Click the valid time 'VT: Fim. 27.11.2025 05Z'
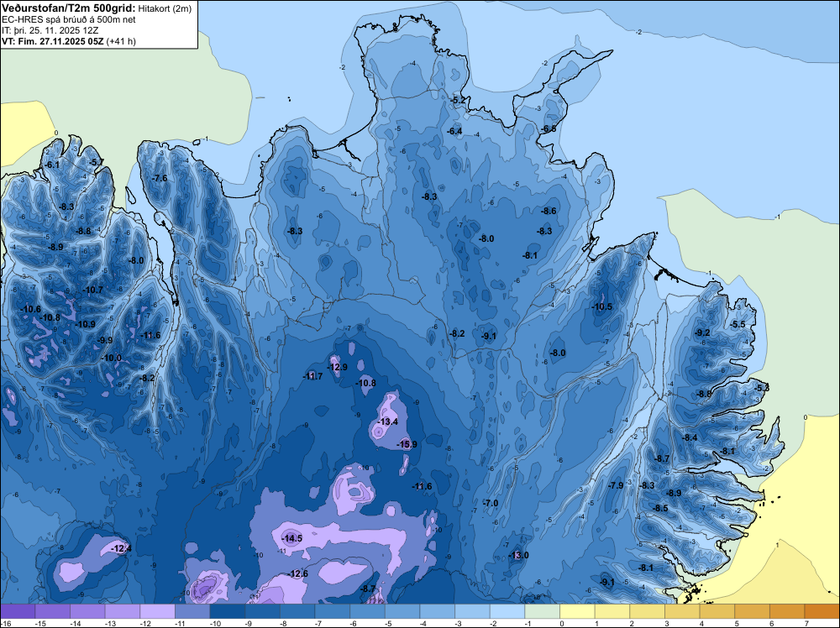The height and width of the screenshot is (628, 840). 52,41
